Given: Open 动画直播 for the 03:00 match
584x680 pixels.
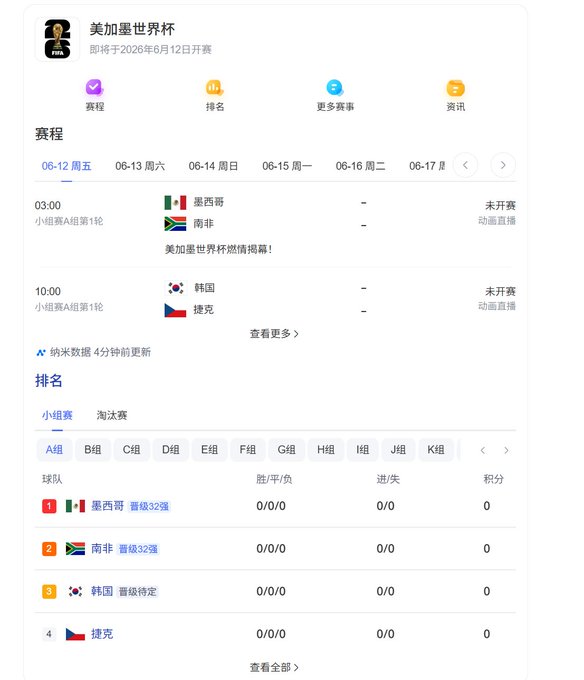Looking at the screenshot, I should 497,221.
